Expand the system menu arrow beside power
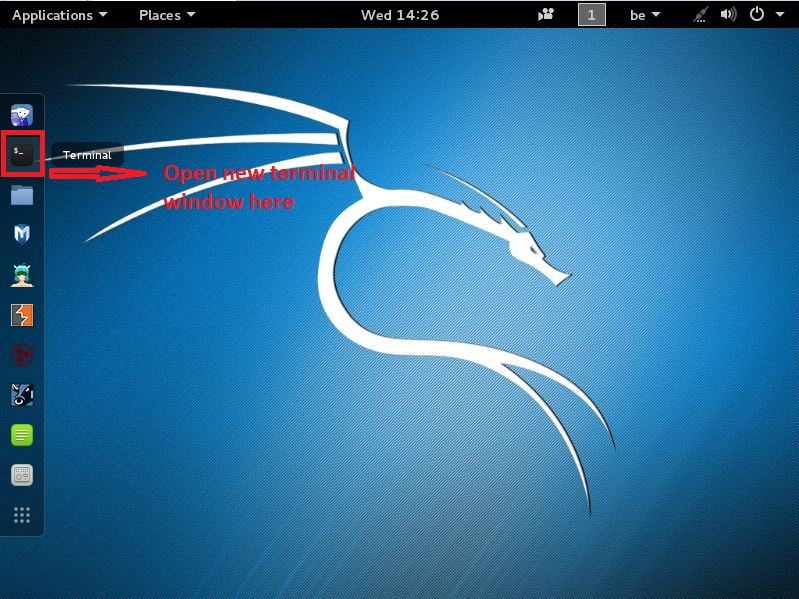Screen dimensions: 799x599 click(x=780, y=15)
